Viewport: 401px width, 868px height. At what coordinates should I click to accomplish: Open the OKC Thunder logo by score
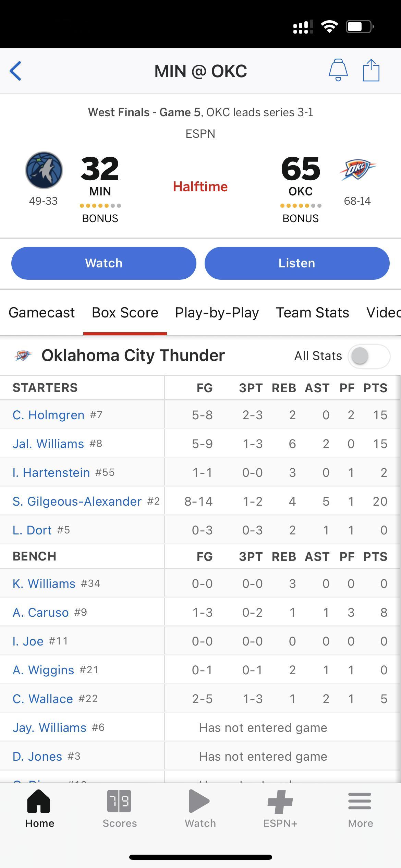click(357, 170)
